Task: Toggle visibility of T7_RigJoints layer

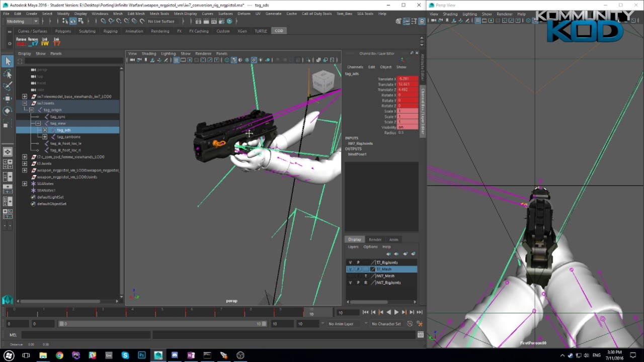Action: pyautogui.click(x=350, y=262)
